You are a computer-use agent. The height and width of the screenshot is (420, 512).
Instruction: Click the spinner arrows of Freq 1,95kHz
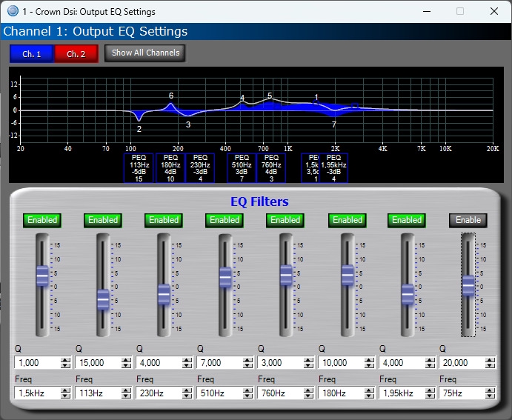[x=430, y=393]
